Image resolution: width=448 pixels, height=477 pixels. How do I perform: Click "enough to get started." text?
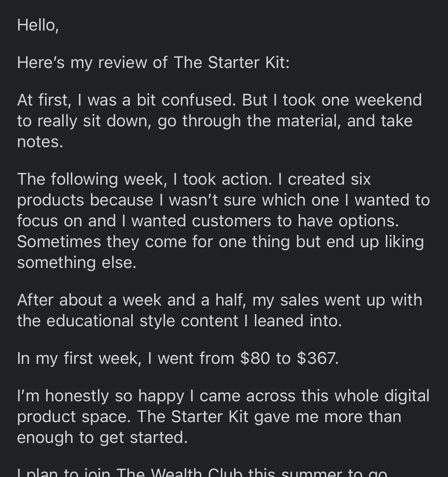[102, 437]
